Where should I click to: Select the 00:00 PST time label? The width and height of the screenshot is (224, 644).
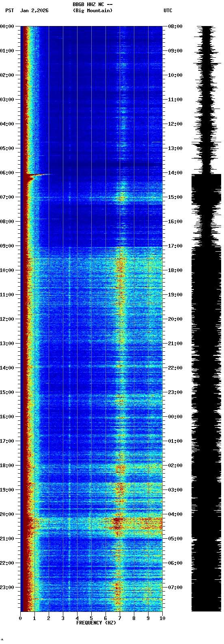[7, 26]
